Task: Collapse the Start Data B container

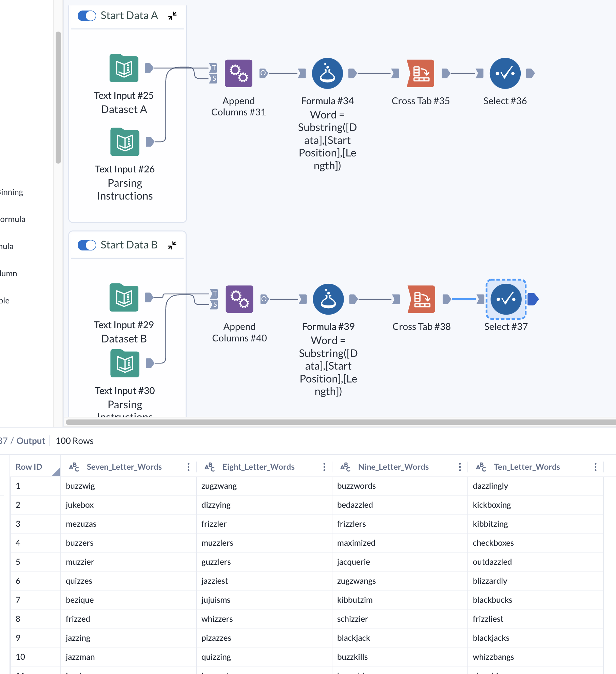Action: (x=172, y=245)
